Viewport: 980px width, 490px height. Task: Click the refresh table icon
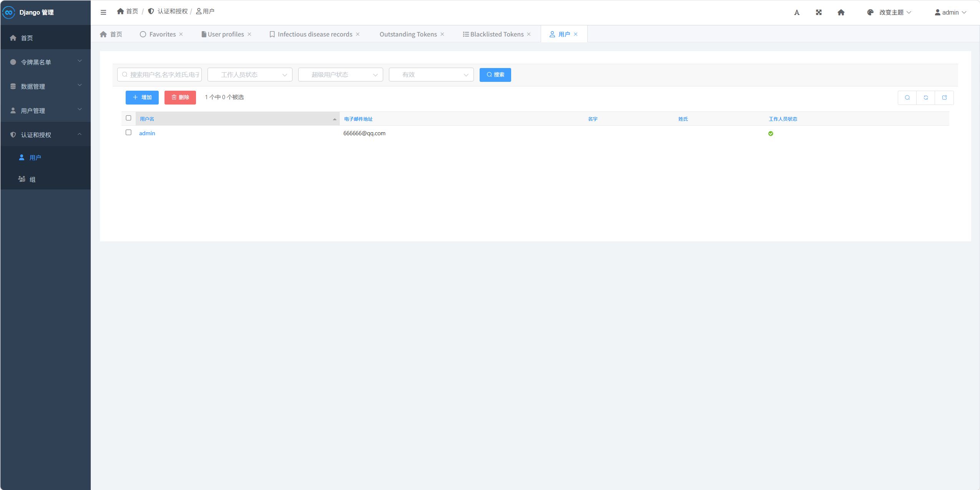[926, 98]
